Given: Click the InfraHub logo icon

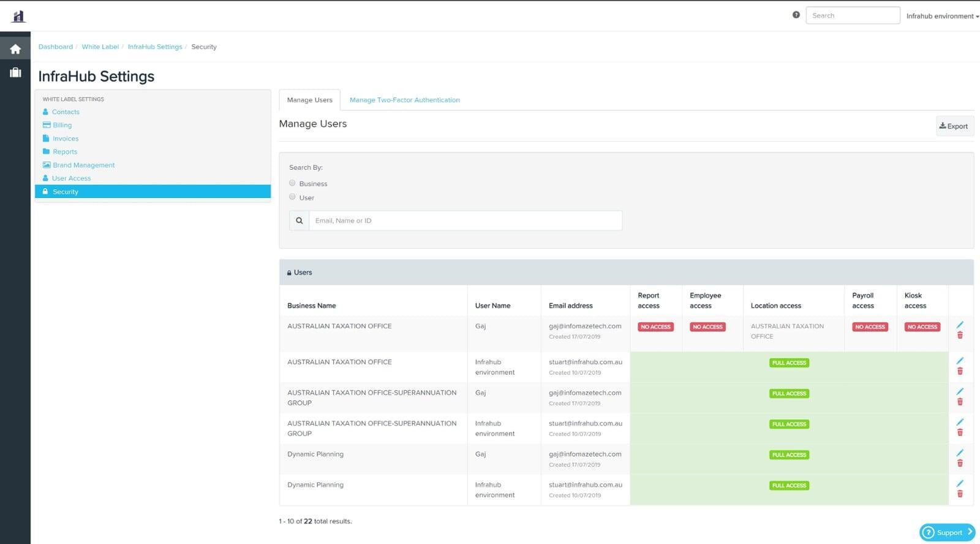Looking at the screenshot, I should pos(18,16).
